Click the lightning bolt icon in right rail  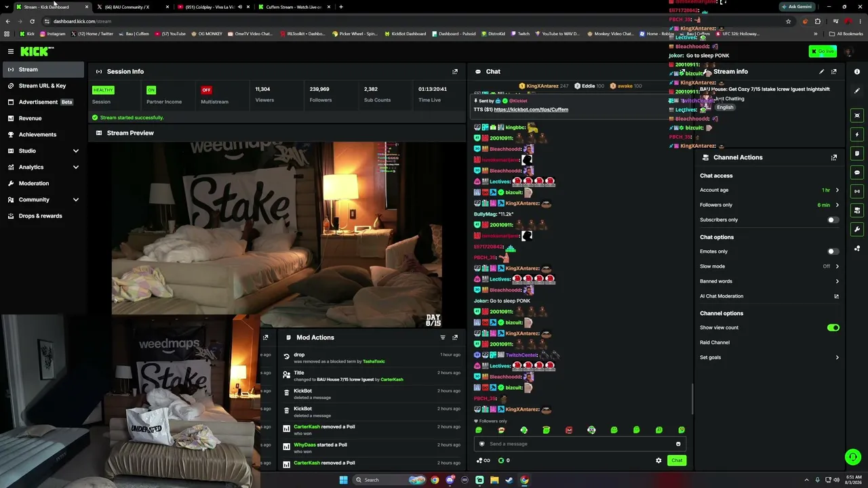pyautogui.click(x=857, y=134)
